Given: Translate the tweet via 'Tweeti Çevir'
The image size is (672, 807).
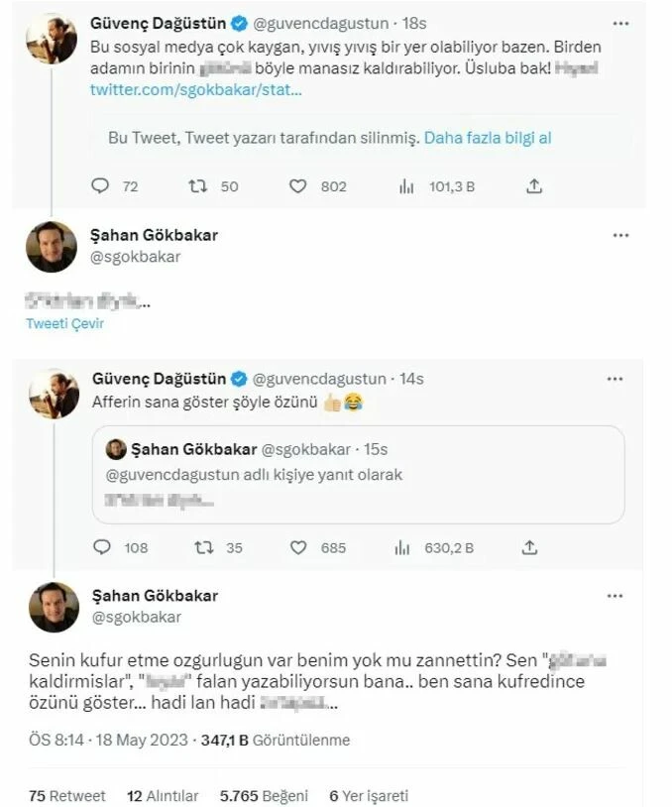Looking at the screenshot, I should pyautogui.click(x=63, y=324).
